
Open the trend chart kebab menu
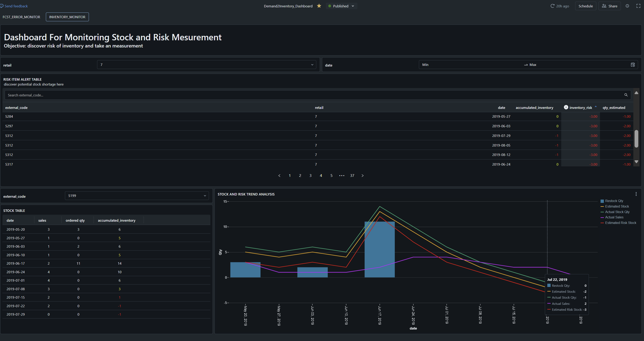636,194
